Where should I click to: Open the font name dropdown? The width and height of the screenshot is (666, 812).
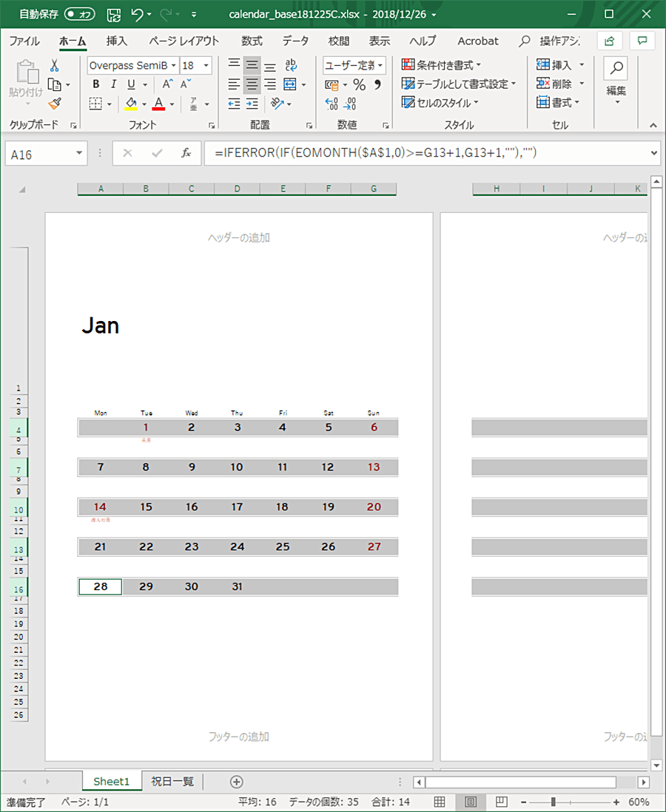click(174, 65)
